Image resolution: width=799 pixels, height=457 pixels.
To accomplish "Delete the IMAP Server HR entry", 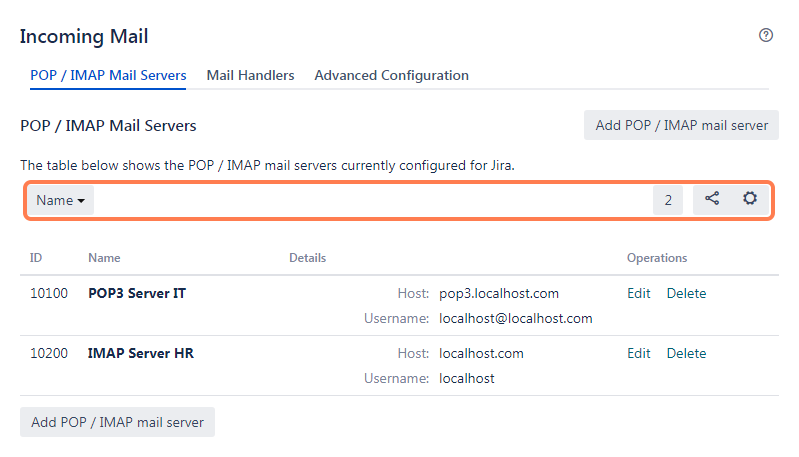I will (686, 353).
